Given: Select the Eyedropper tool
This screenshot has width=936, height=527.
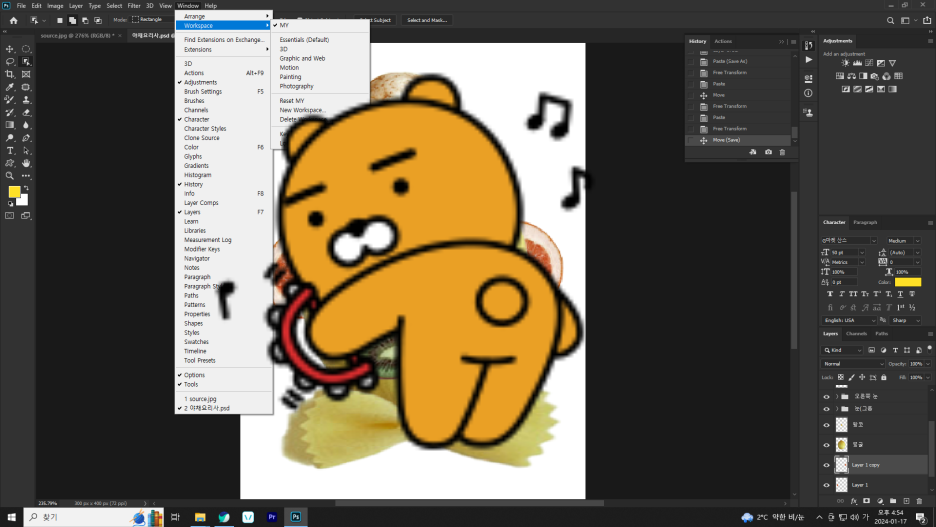Looking at the screenshot, I should coord(10,87).
